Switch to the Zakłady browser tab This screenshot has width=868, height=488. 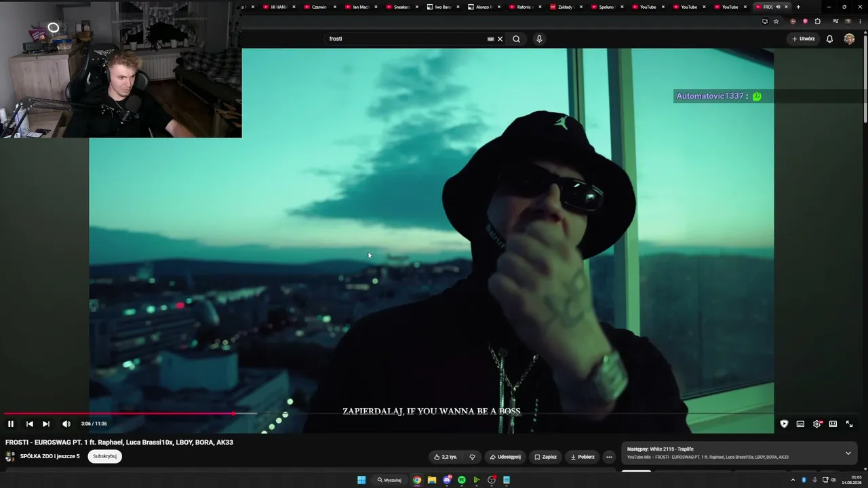coord(565,7)
